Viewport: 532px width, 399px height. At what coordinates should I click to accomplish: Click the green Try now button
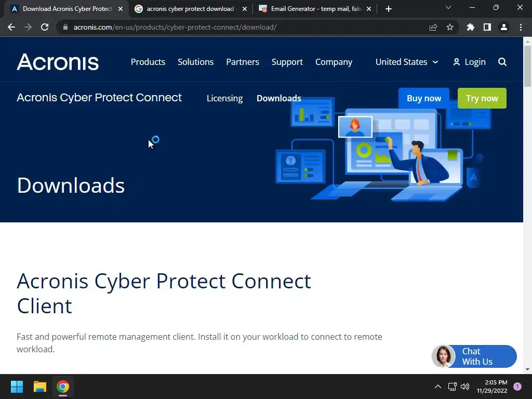pos(482,98)
